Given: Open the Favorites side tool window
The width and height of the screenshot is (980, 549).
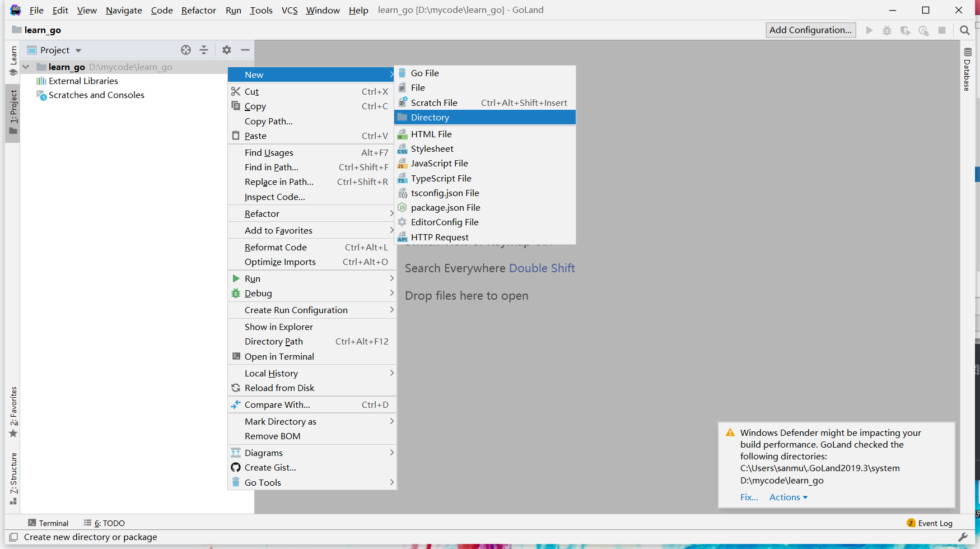Looking at the screenshot, I should click(x=13, y=412).
